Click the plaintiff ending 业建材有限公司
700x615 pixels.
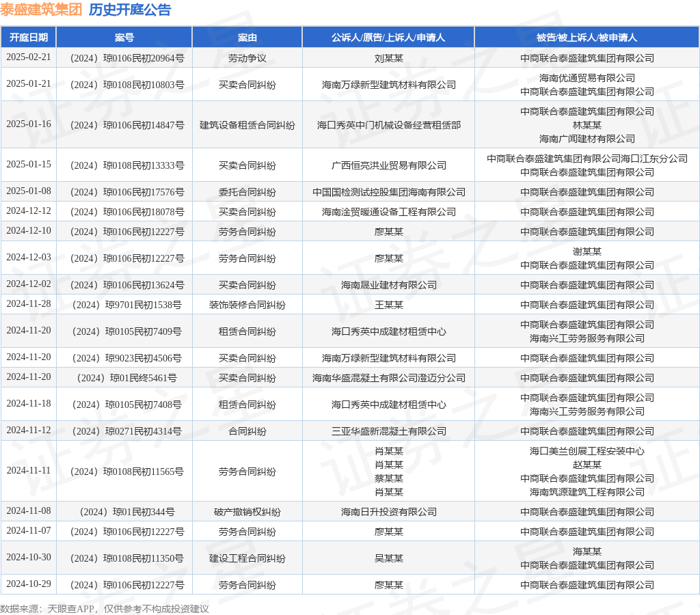[388, 285]
